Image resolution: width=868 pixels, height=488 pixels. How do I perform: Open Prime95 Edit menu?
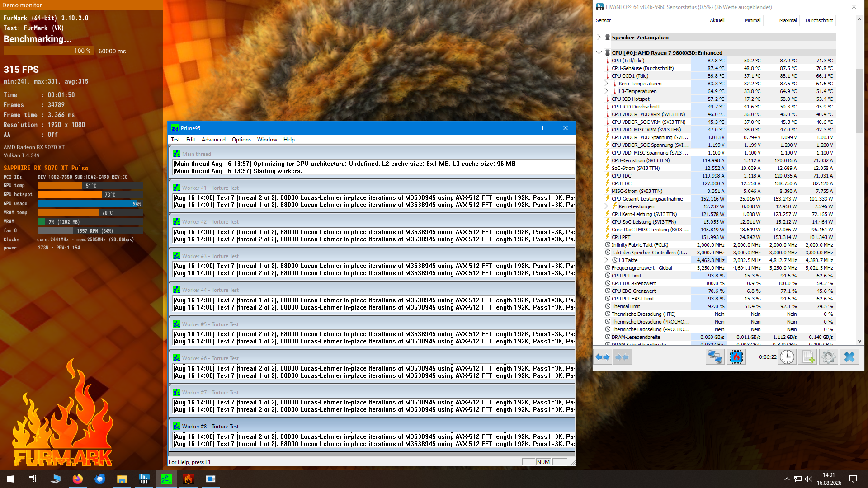[x=191, y=140]
